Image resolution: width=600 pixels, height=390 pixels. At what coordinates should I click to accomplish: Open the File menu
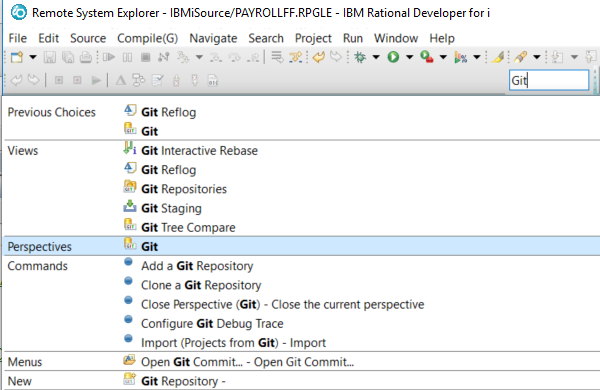coord(18,38)
